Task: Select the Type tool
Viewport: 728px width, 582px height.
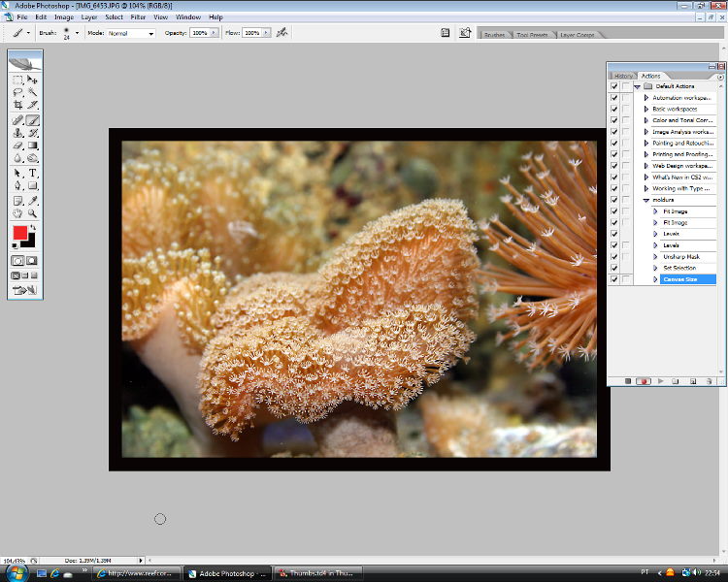Action: click(x=32, y=173)
